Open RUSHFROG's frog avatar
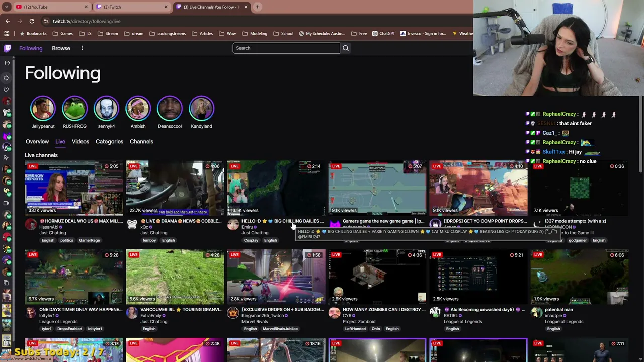Image resolution: width=644 pixels, height=362 pixels. tap(74, 108)
